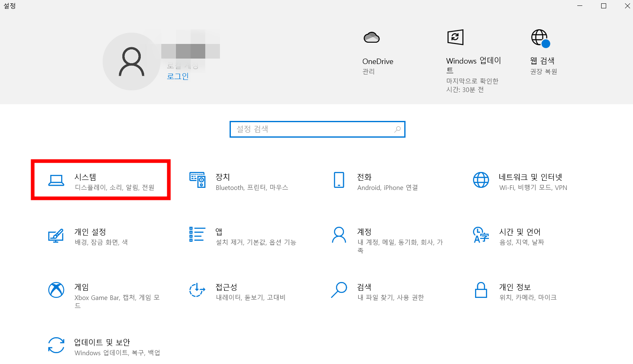Open the 시간 및 언어 icon
This screenshot has height=364, width=633.
[481, 235]
